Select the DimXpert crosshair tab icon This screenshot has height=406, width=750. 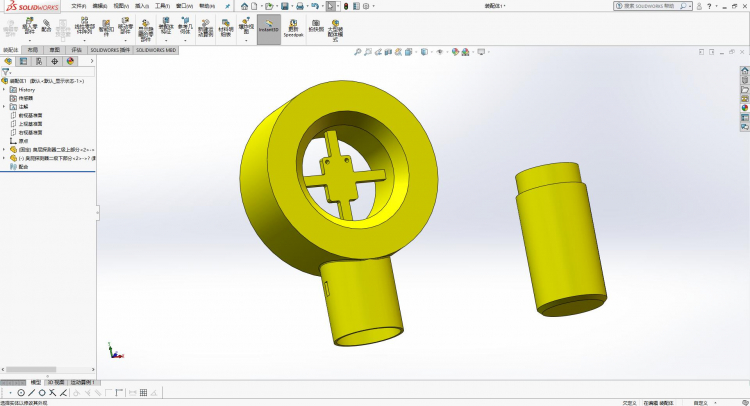55,61
